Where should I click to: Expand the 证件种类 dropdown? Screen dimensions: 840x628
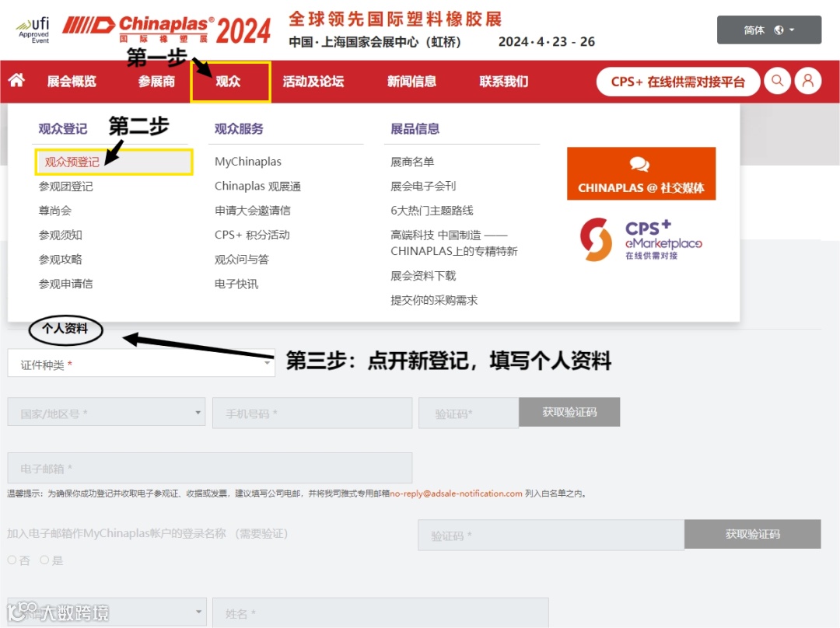pos(142,364)
